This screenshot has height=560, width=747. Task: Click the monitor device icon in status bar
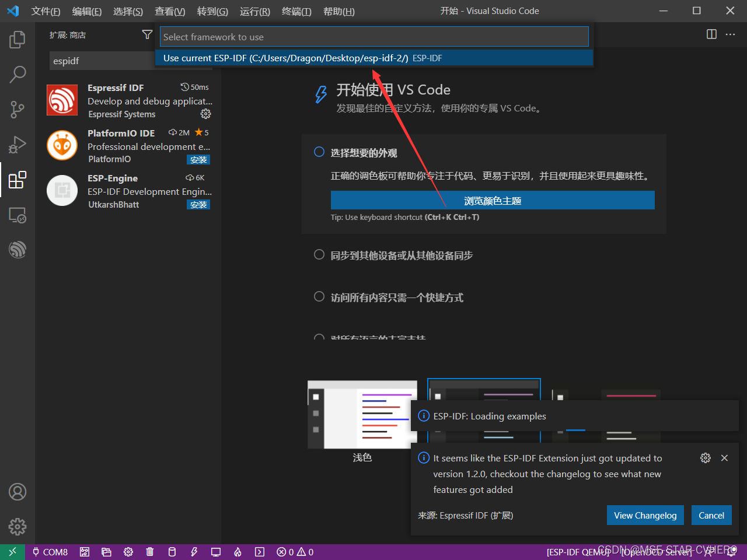[216, 552]
